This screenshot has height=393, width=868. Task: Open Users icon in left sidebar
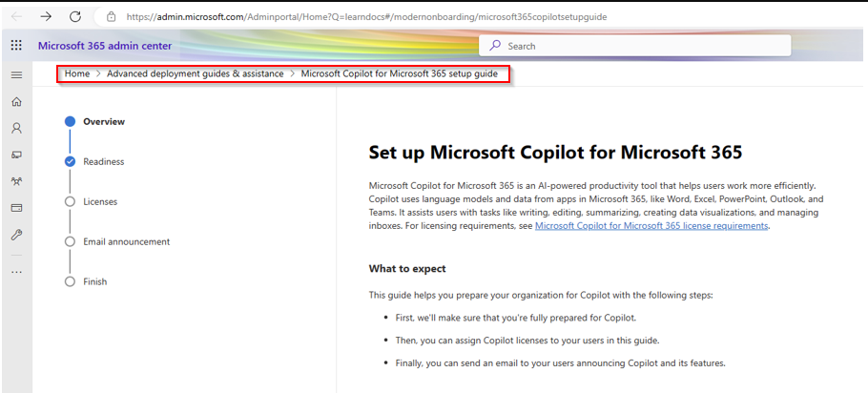[16, 128]
